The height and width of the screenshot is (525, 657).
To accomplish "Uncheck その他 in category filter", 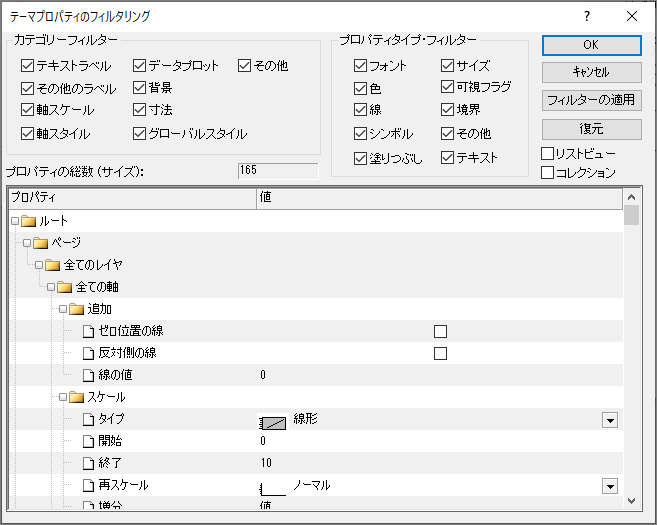I will [244, 66].
